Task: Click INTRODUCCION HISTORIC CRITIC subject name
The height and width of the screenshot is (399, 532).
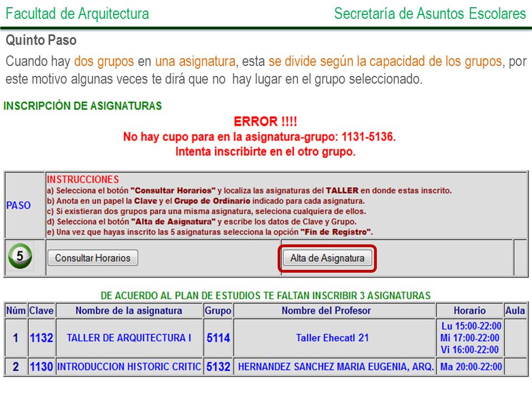Action: [x=129, y=366]
